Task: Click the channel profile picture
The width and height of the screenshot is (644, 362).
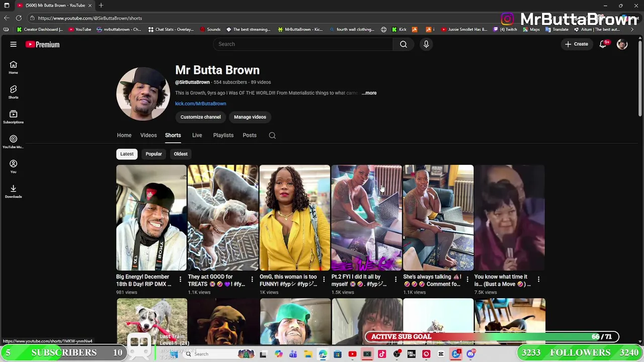Action: pos(143,94)
